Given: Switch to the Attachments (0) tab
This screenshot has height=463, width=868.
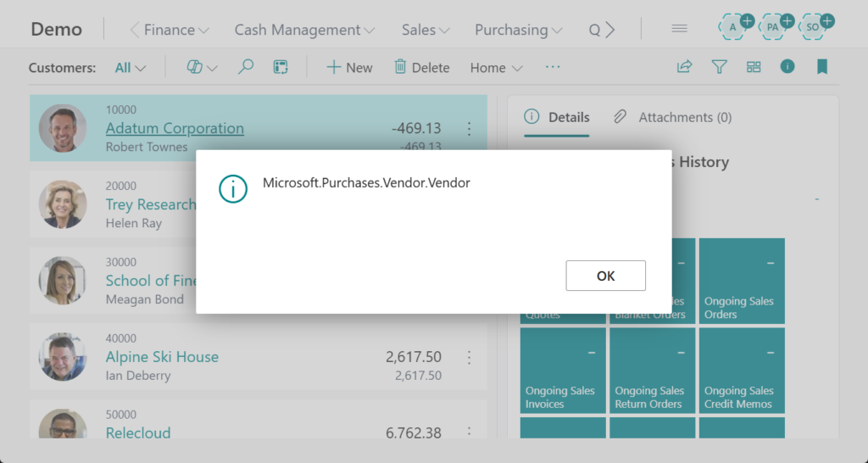Looking at the screenshot, I should click(x=674, y=117).
